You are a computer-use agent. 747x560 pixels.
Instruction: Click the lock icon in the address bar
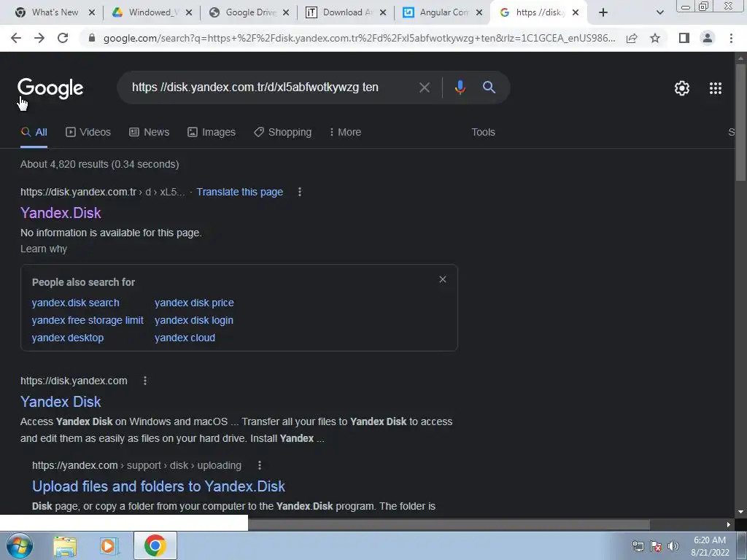92,38
